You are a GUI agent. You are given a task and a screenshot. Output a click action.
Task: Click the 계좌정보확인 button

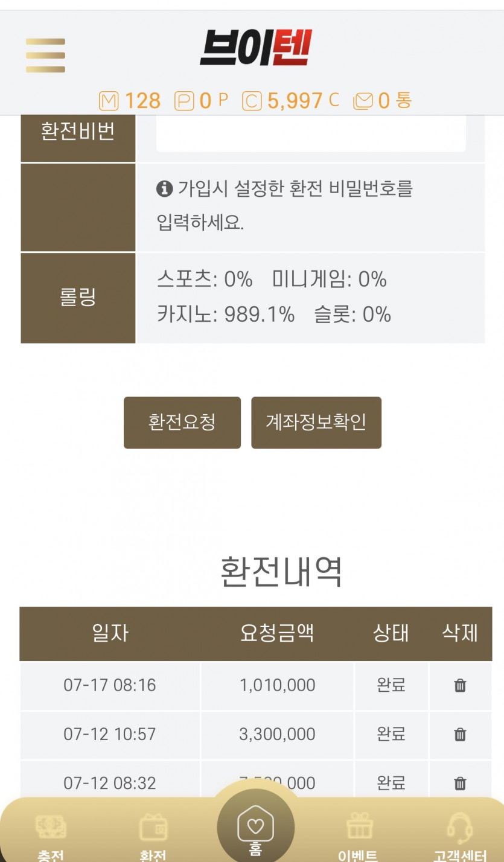coord(316,423)
